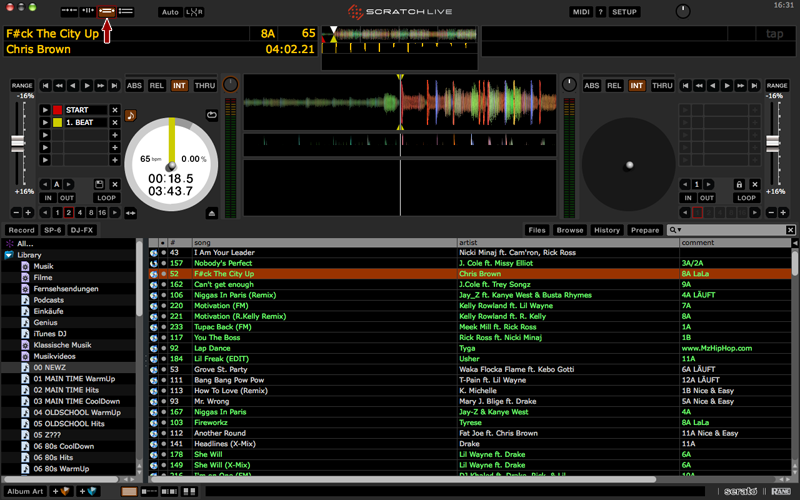Click the add new crate icon

[x=64, y=491]
